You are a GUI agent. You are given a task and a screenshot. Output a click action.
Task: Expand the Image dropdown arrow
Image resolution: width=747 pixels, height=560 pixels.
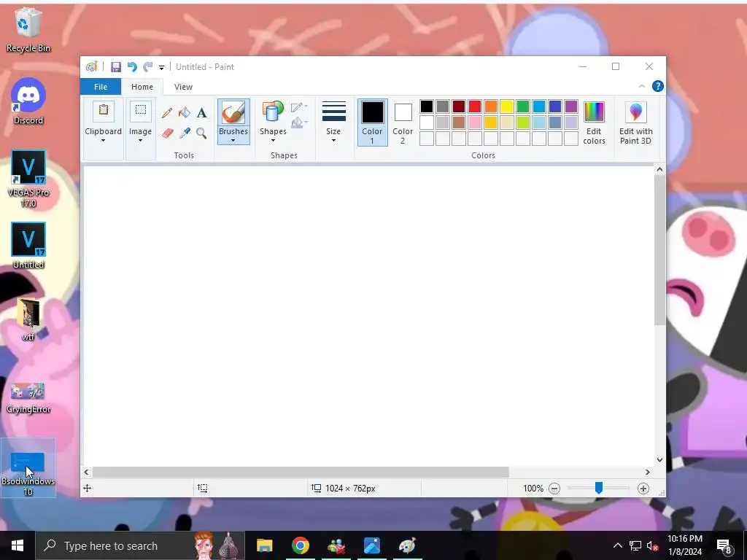141,141
